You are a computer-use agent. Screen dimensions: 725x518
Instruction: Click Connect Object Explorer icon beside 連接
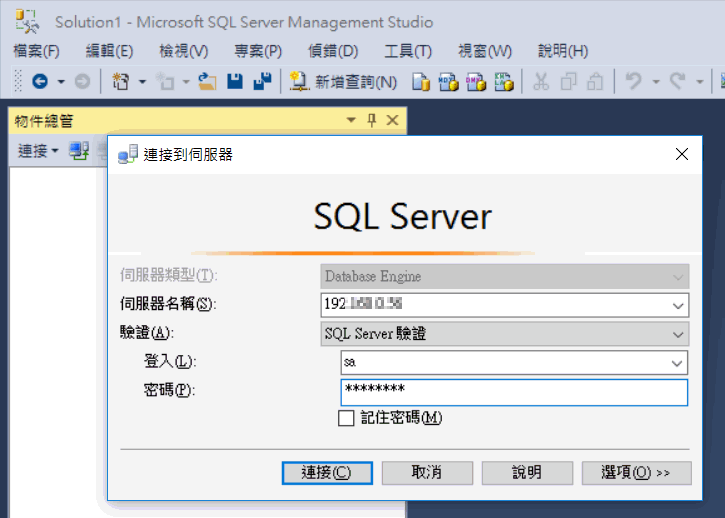pos(79,151)
